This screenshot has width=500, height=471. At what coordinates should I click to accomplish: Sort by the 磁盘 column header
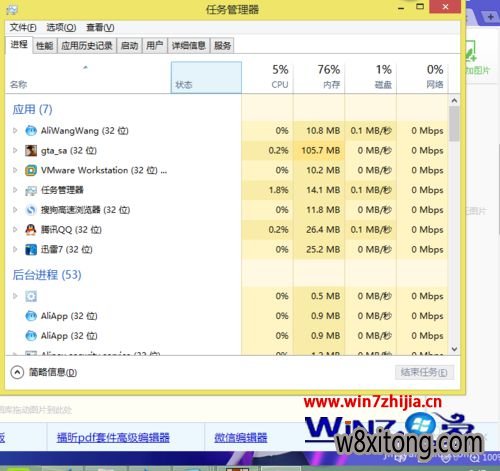[x=371, y=77]
